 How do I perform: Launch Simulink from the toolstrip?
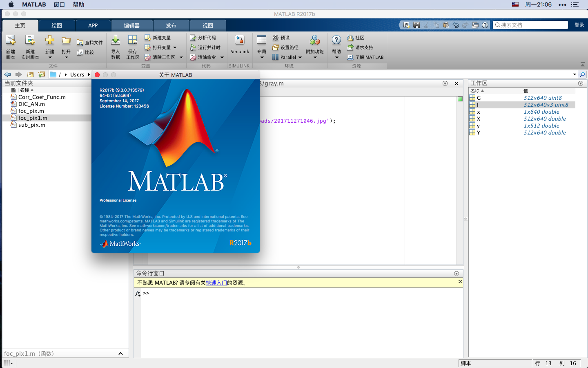click(x=240, y=44)
